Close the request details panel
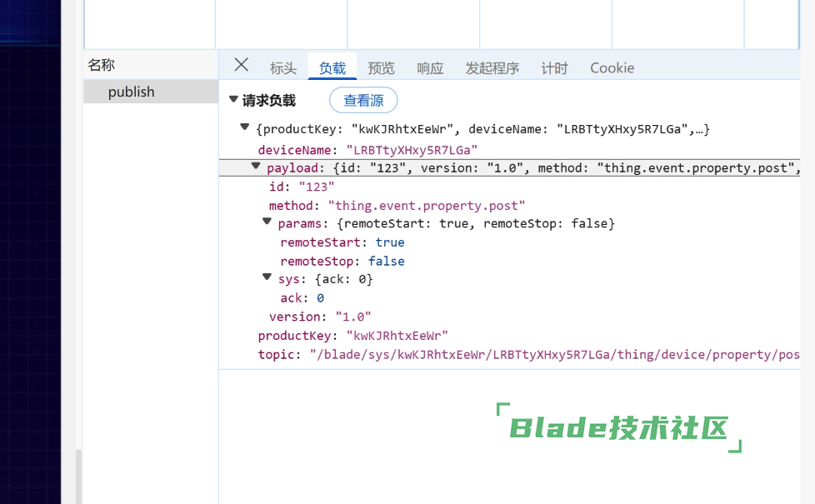The height and width of the screenshot is (504, 815). tap(242, 65)
